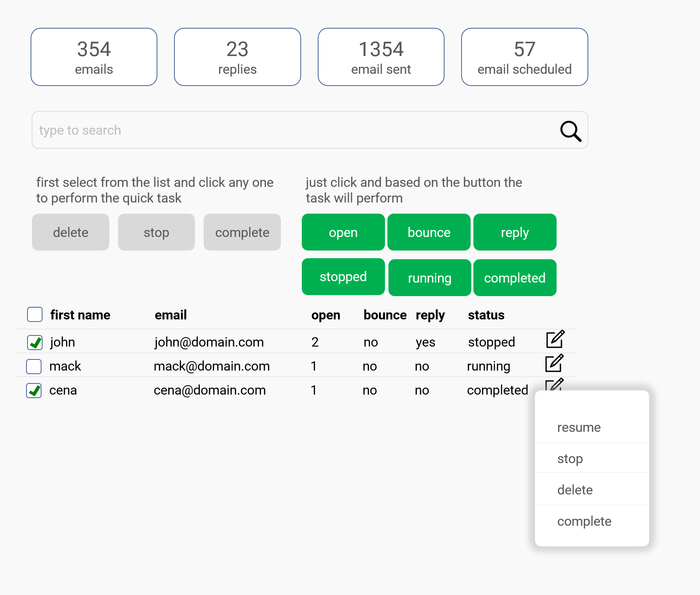The height and width of the screenshot is (595, 700).
Task: Click the completed status in cena's row
Action: pos(497,390)
